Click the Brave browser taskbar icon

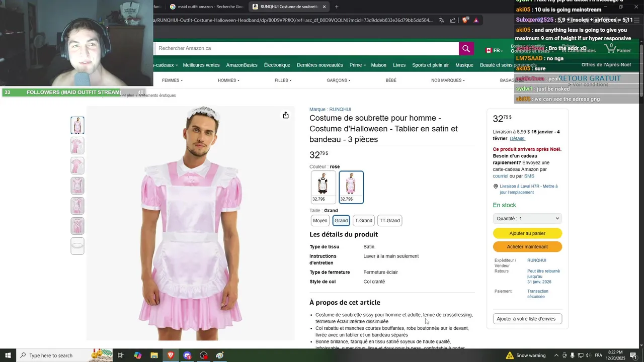171,355
